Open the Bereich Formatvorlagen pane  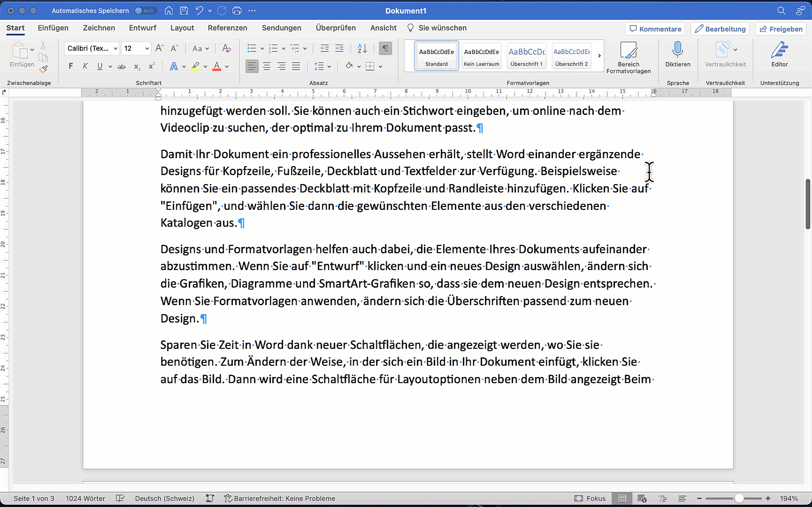628,57
